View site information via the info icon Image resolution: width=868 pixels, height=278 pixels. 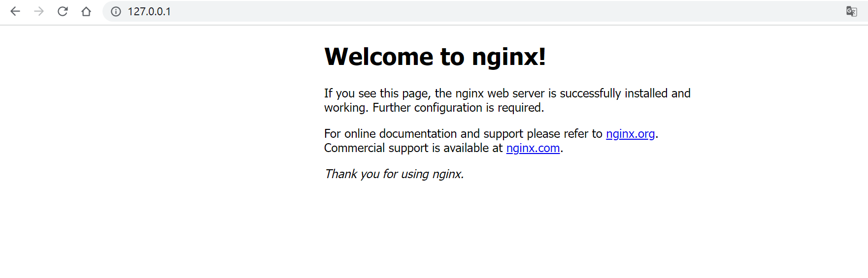pyautogui.click(x=116, y=11)
